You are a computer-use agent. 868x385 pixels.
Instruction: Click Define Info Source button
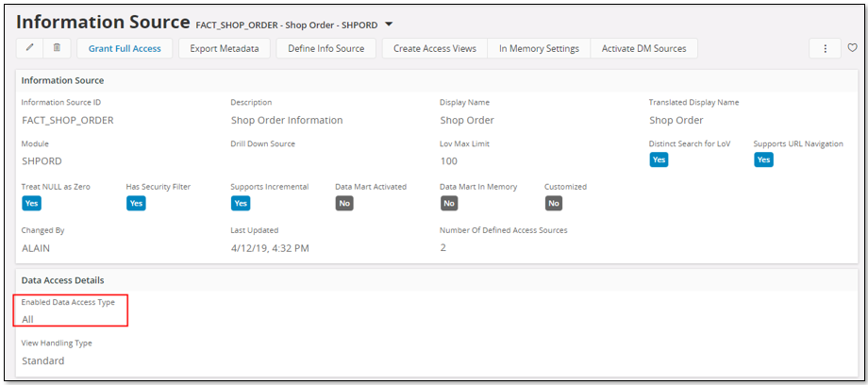(326, 48)
